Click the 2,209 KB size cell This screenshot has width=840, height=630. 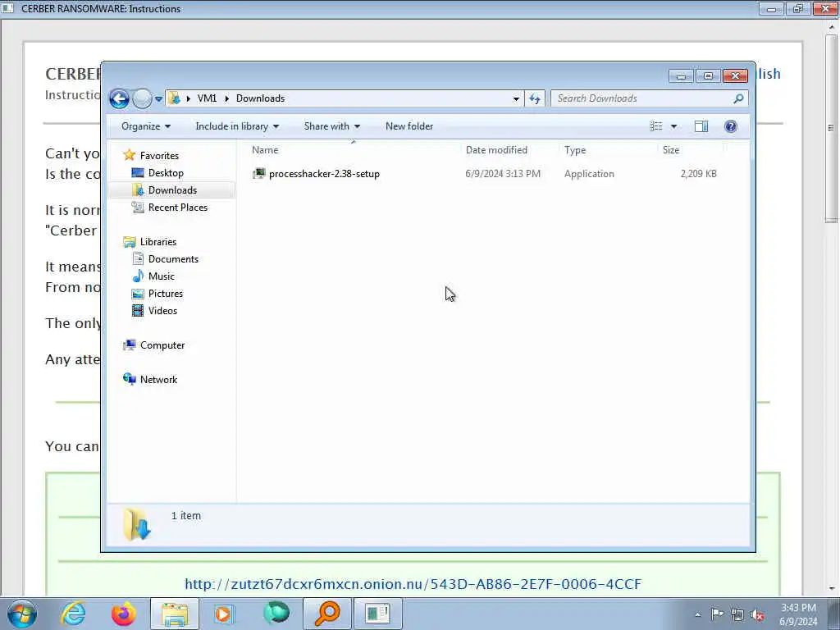[x=699, y=174]
